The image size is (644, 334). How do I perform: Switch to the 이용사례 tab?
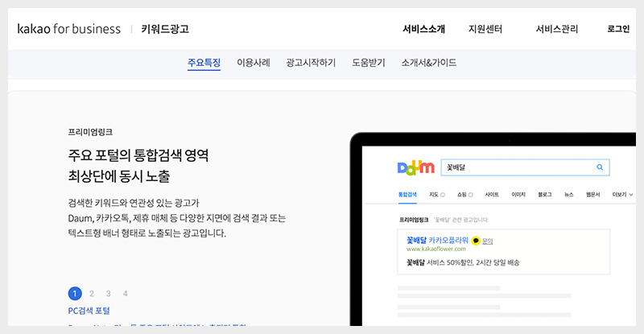tap(253, 62)
